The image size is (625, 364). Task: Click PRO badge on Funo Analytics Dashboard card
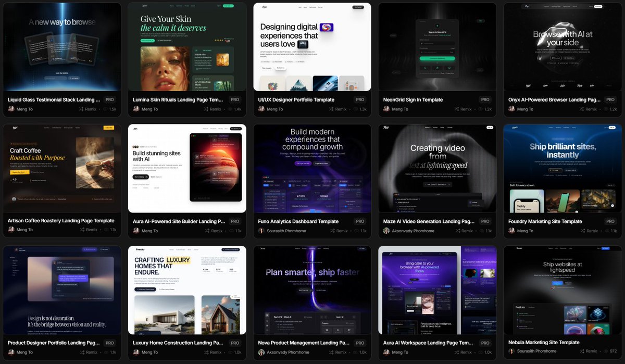click(360, 221)
